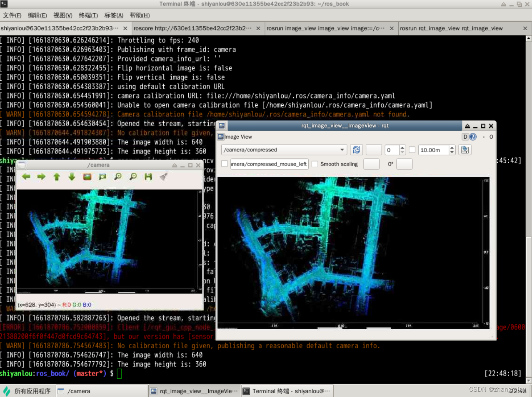Select the zoom-in magnifier in /camera viewer
This screenshot has height=397, width=532.
[x=117, y=176]
